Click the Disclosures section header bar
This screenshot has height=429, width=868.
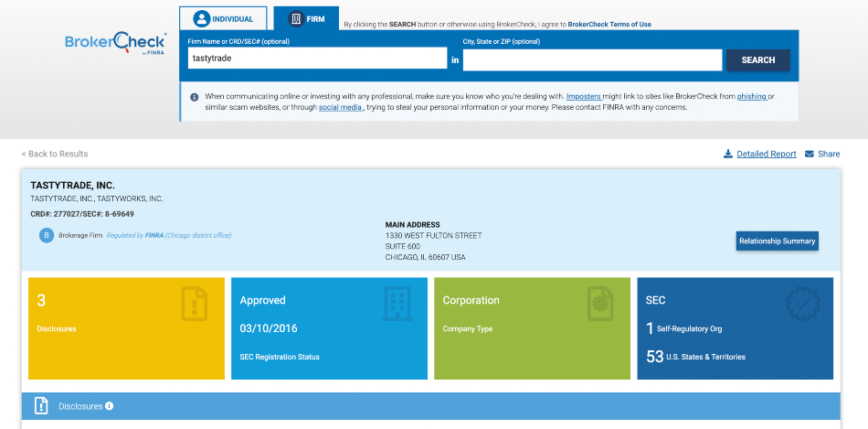click(430, 406)
